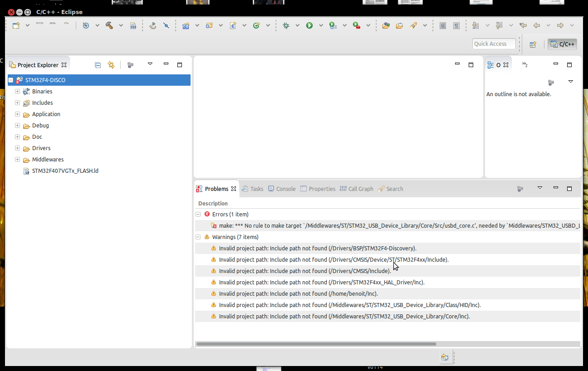
Task: Toggle Link with Editor in Project Explorer
Action: [111, 65]
